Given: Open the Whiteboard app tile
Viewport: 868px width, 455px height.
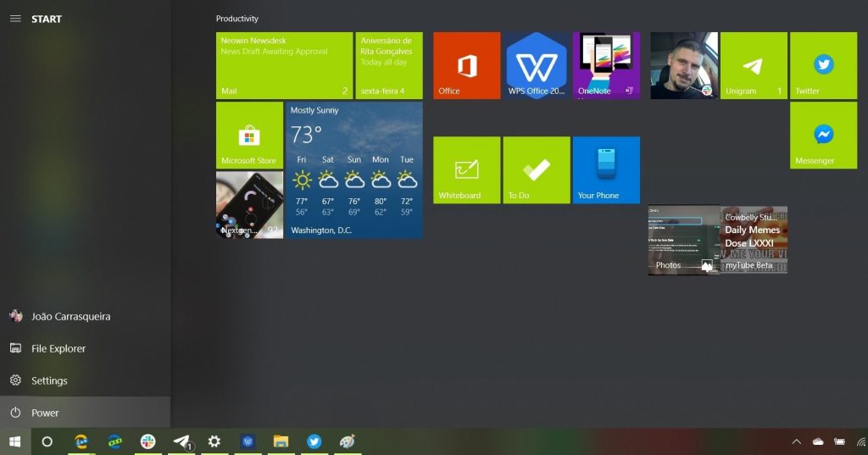Looking at the screenshot, I should click(x=466, y=170).
